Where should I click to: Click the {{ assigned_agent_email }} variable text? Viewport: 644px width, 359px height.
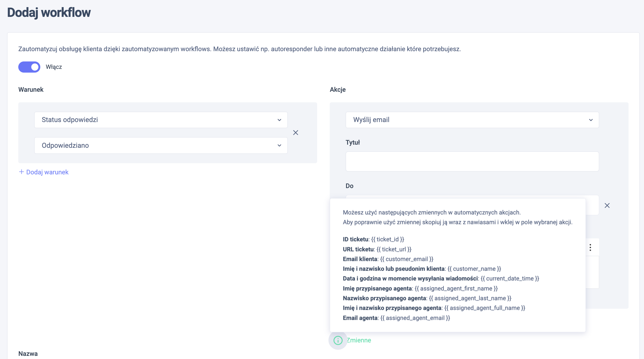click(x=415, y=318)
